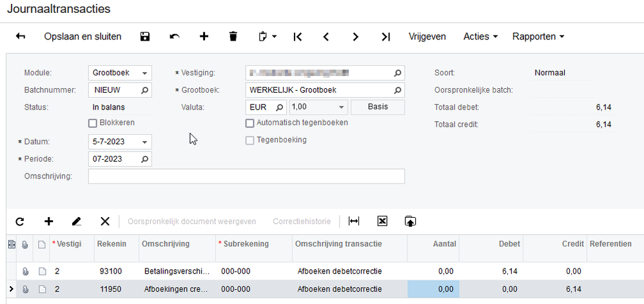This screenshot has width=644, height=304.
Task: Go to first record icon
Action: [298, 37]
